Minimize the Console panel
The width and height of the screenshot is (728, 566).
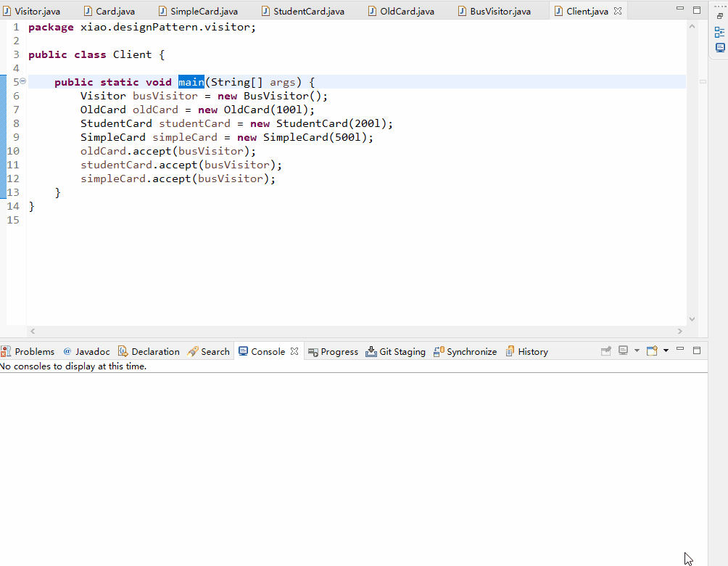pyautogui.click(x=680, y=348)
